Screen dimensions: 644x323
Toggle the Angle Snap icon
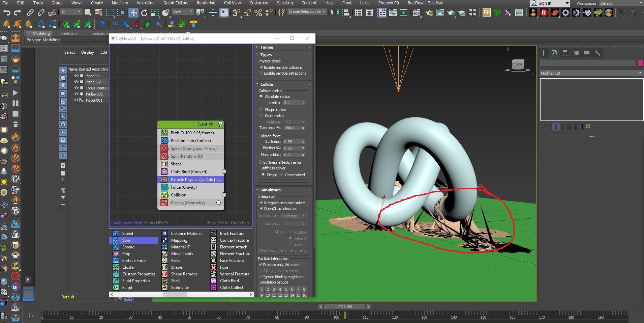point(247,13)
